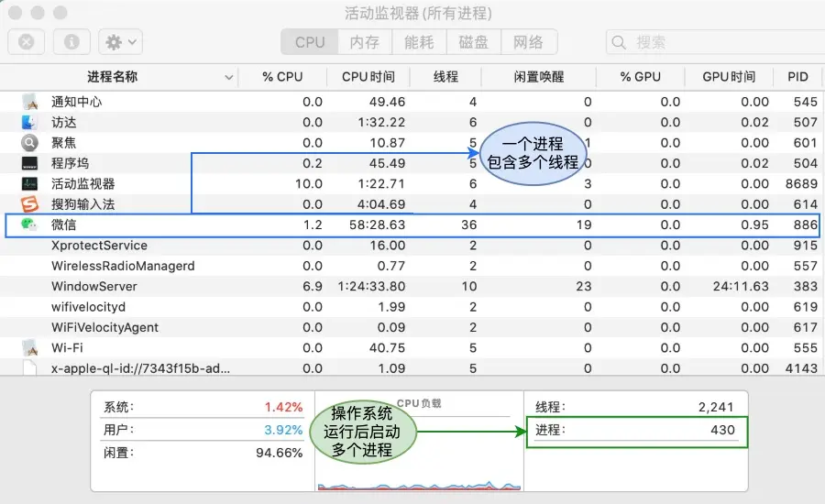Click the 活动监视器 app icon

click(29, 183)
